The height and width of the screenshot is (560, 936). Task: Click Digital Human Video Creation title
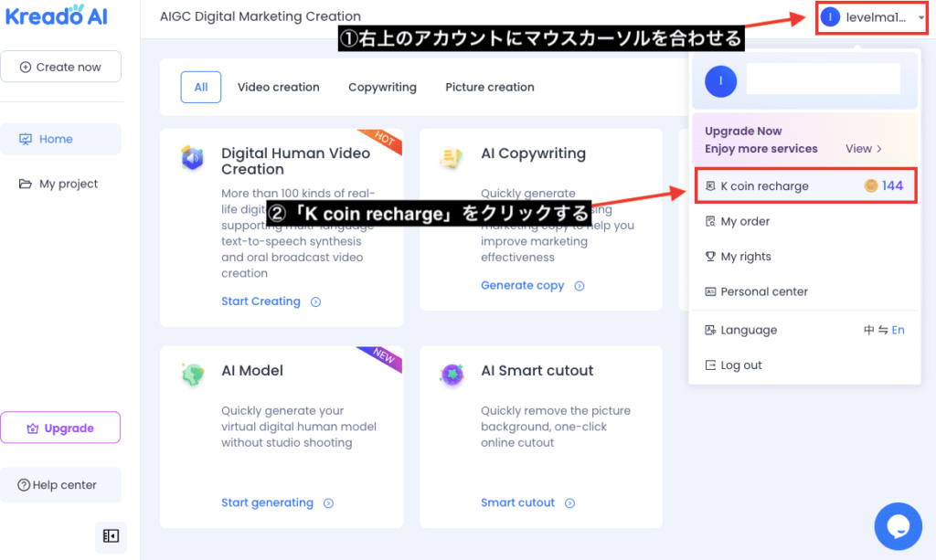295,161
